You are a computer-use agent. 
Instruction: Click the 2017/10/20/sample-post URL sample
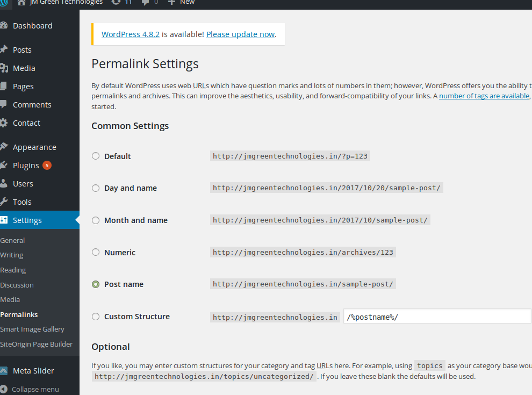click(x=326, y=188)
